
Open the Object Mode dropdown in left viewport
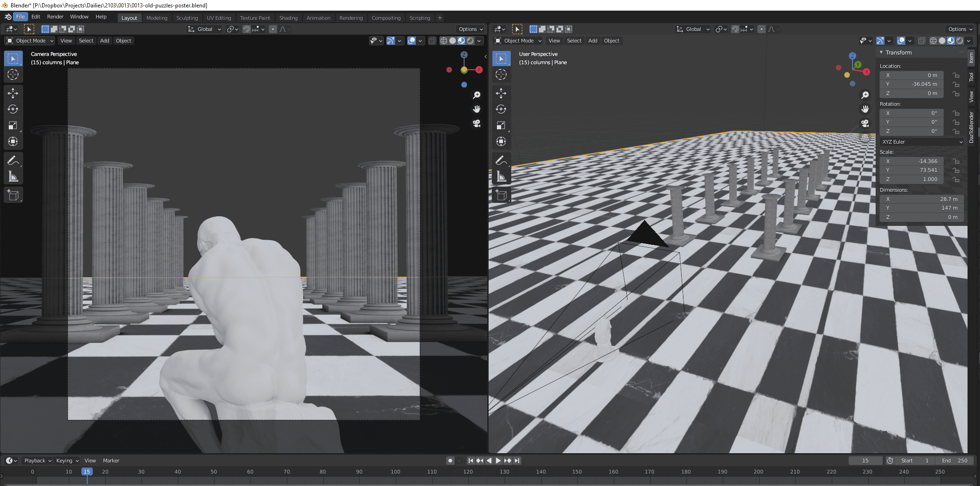pyautogui.click(x=30, y=41)
